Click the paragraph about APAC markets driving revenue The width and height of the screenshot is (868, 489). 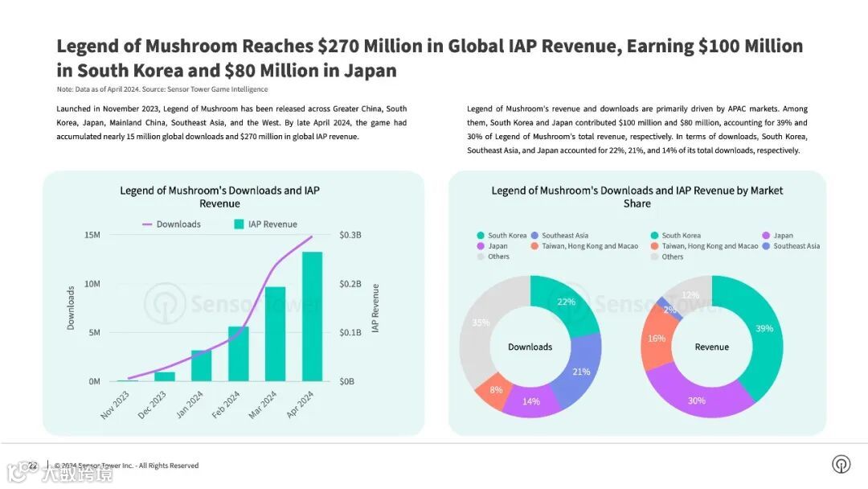pyautogui.click(x=637, y=129)
